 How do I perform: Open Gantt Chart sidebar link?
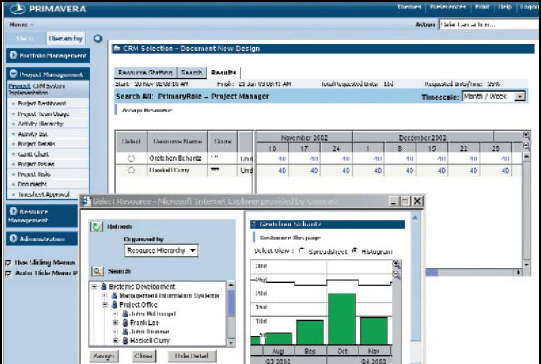coord(33,154)
